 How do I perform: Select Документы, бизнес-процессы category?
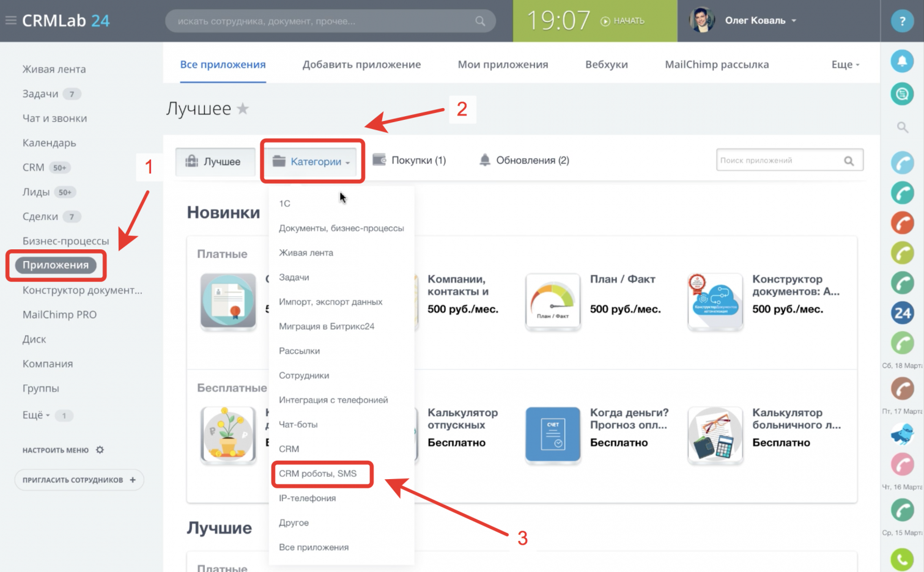point(342,228)
